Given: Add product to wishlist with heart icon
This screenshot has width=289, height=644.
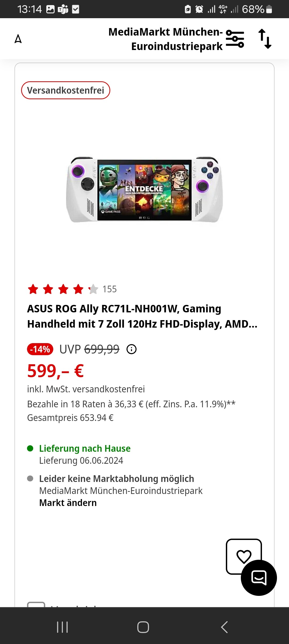Looking at the screenshot, I should point(244,556).
